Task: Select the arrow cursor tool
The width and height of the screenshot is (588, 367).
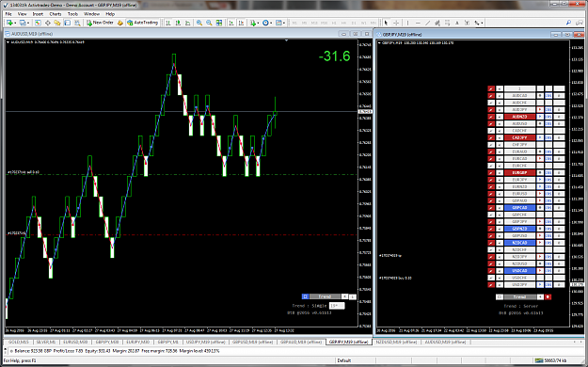Action: pos(387,23)
